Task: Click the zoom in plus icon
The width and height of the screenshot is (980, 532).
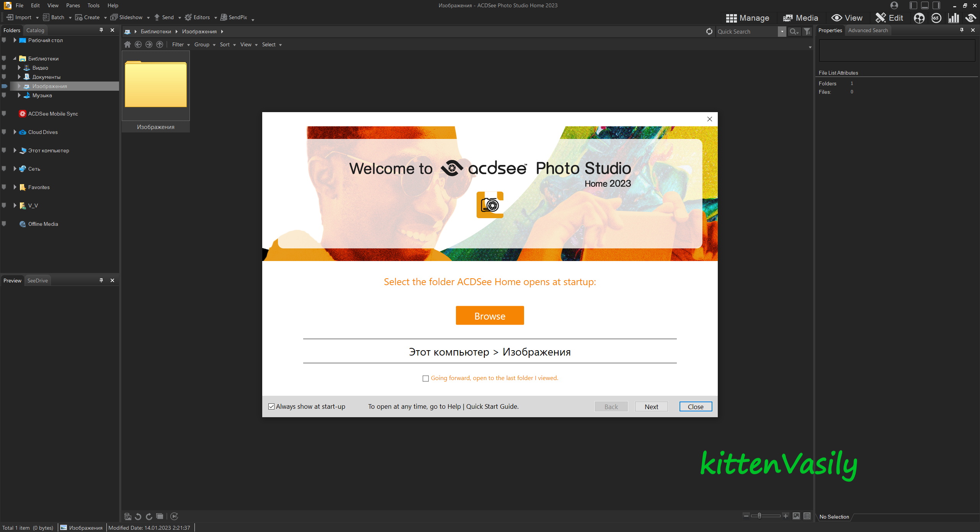Action: click(x=786, y=516)
